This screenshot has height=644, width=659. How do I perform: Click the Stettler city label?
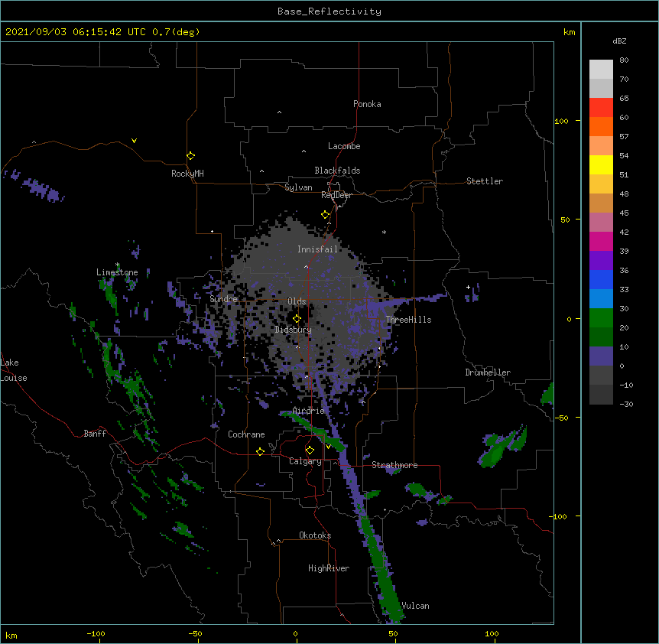click(485, 181)
